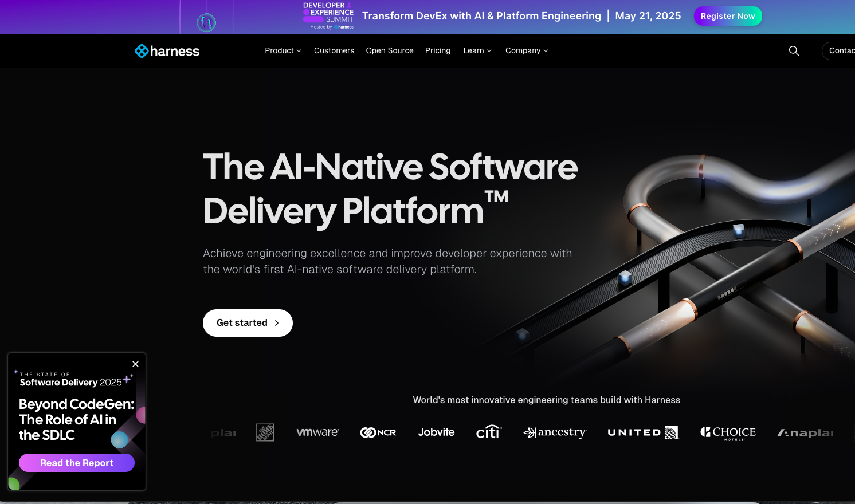Click the Beyond CodeGen popup headline
This screenshot has width=855, height=504.
[x=76, y=419]
